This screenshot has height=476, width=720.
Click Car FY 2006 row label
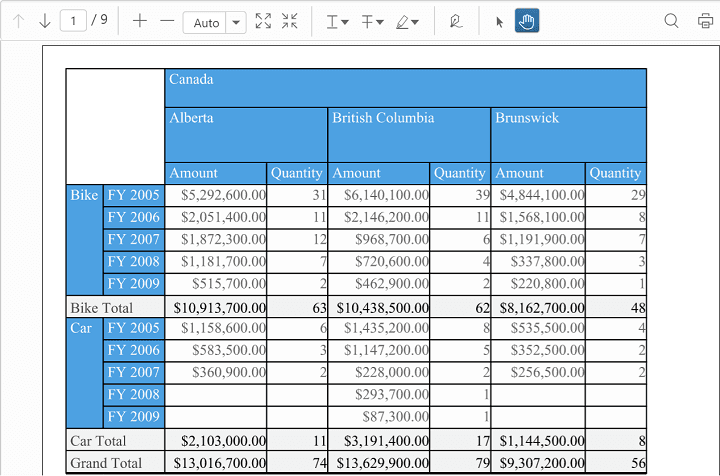pyautogui.click(x=134, y=350)
